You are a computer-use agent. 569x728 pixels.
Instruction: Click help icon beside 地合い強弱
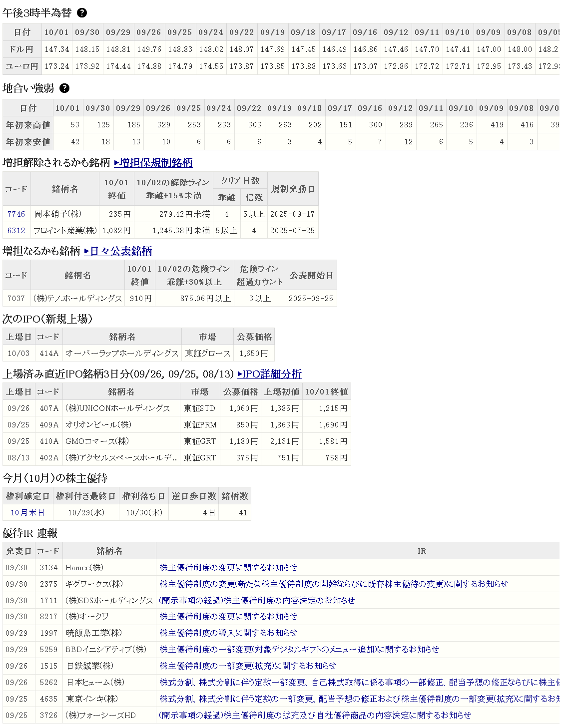[64, 88]
